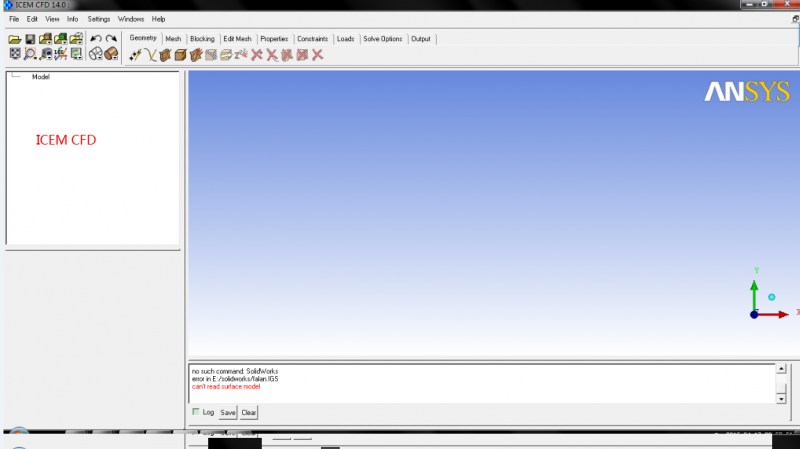This screenshot has width=800, height=449.
Task: Switch to the Loads tab
Action: coord(345,39)
